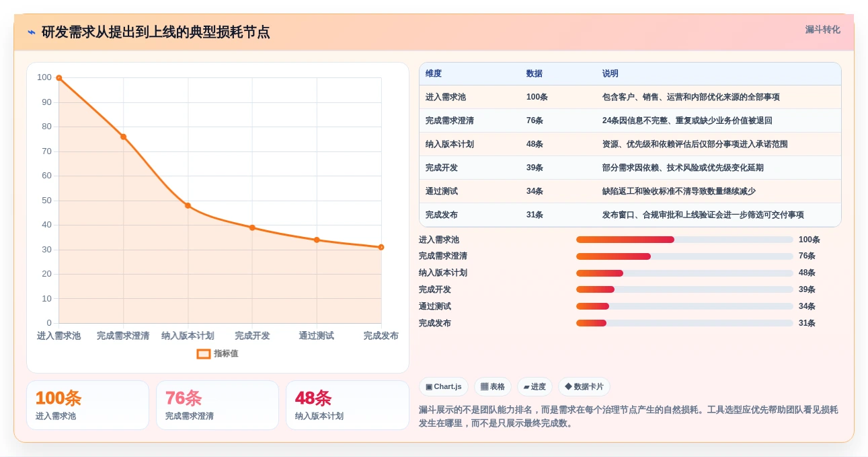
Task: Open the 76条 完成需求澄清 data card
Action: (217, 405)
